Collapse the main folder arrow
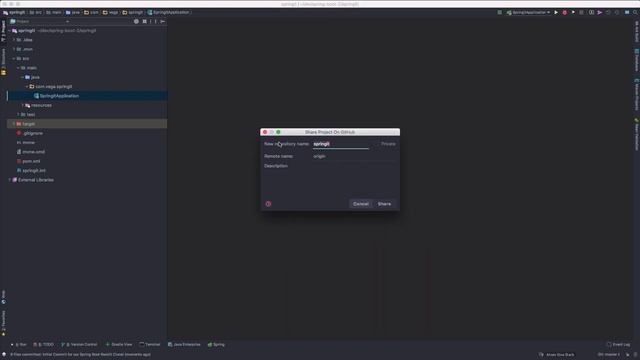Viewport: 640px width, 360px height. [18, 68]
